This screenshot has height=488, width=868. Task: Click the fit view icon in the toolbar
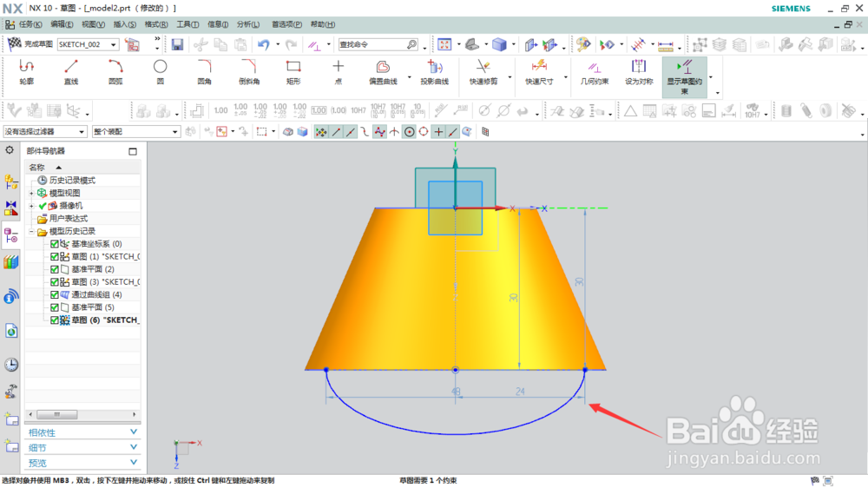tap(444, 44)
